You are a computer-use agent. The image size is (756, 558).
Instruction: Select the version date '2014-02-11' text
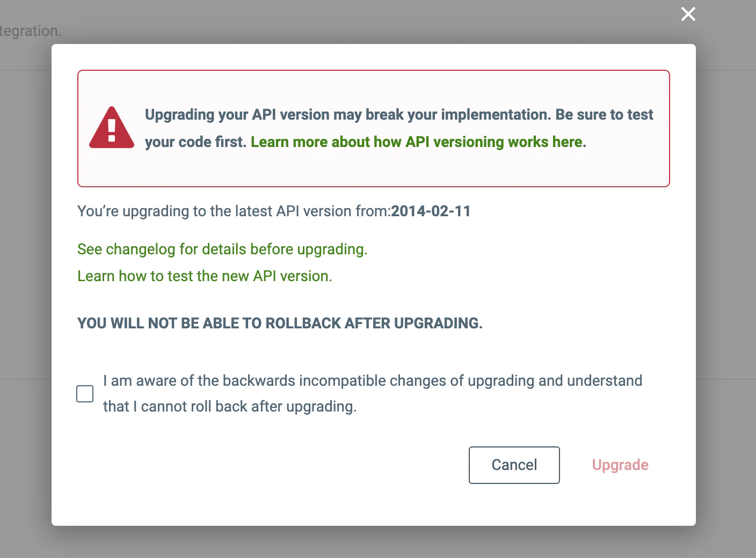[x=431, y=211]
